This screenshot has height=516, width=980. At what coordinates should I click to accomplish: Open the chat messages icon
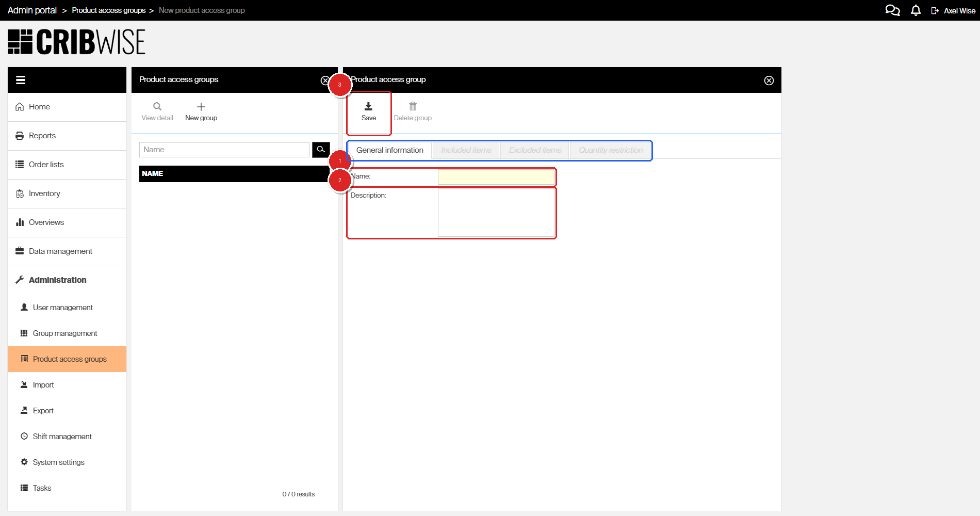[x=892, y=10]
